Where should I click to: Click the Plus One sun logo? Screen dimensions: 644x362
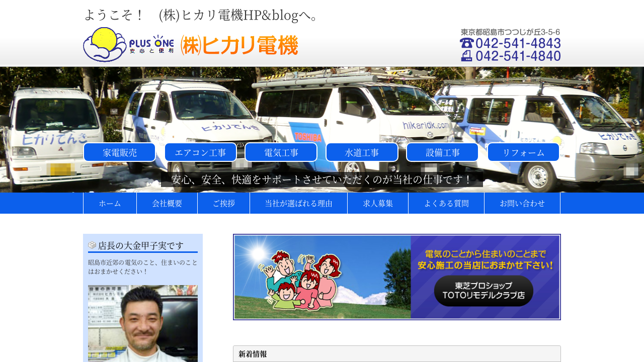point(128,44)
